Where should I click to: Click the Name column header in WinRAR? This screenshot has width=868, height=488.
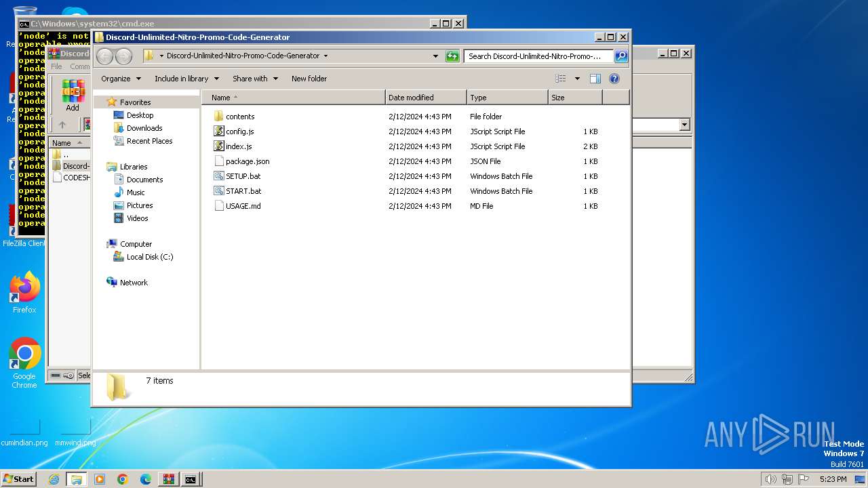click(x=69, y=143)
